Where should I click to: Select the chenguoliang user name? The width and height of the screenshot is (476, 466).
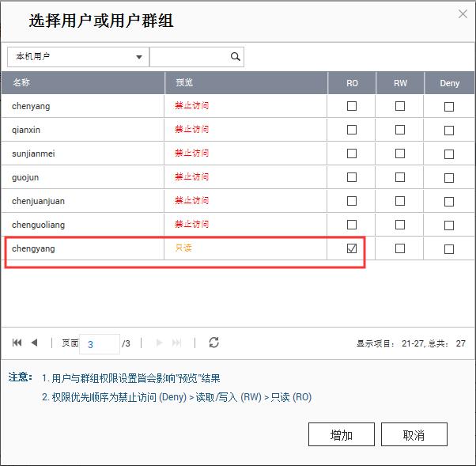[38, 225]
